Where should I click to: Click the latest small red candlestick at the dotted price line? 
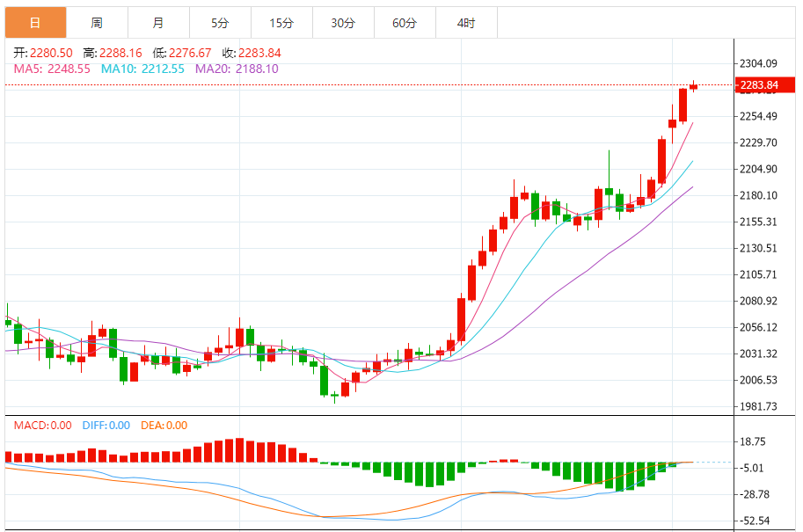693,86
